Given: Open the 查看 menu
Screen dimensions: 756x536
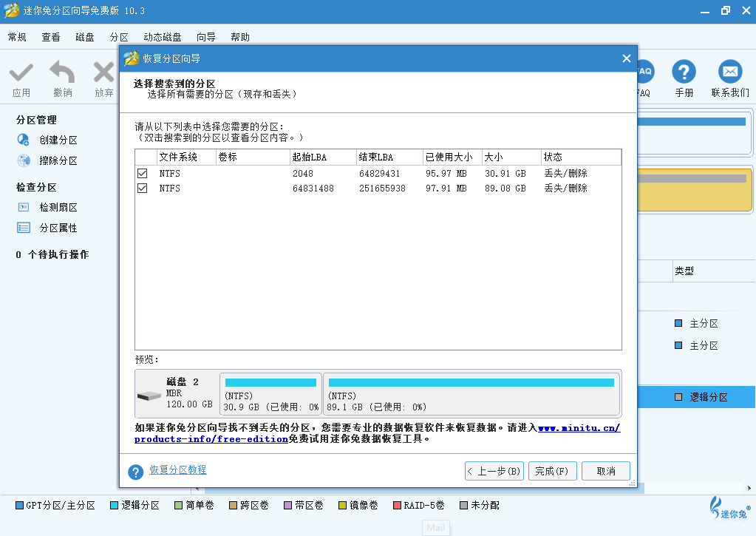Looking at the screenshot, I should [x=51, y=37].
